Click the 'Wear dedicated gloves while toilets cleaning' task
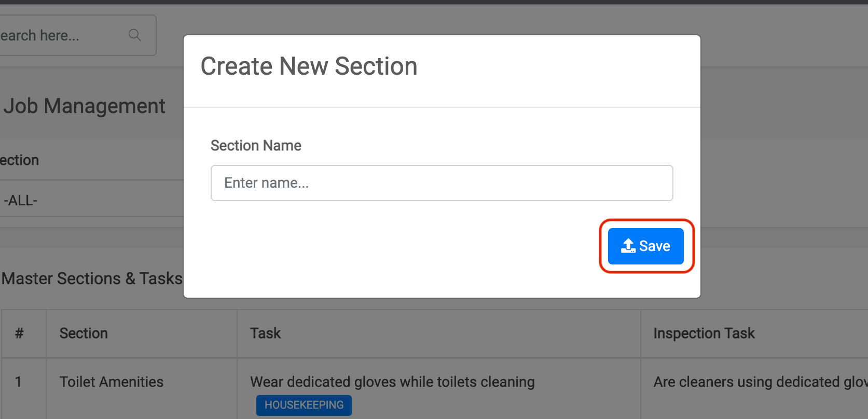Image resolution: width=868 pixels, height=419 pixels. click(392, 382)
